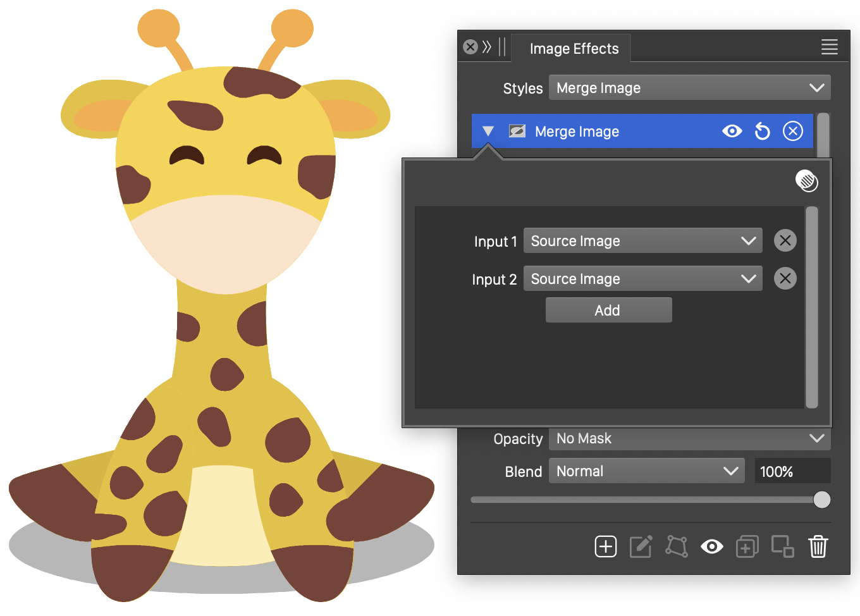
Task: Add new effect with plus icon
Action: [605, 546]
